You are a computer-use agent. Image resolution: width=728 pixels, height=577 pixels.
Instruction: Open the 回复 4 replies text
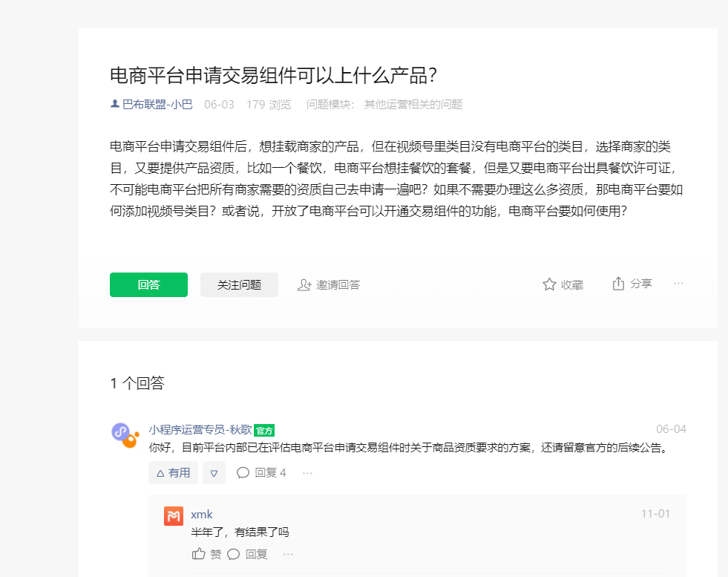click(x=270, y=473)
